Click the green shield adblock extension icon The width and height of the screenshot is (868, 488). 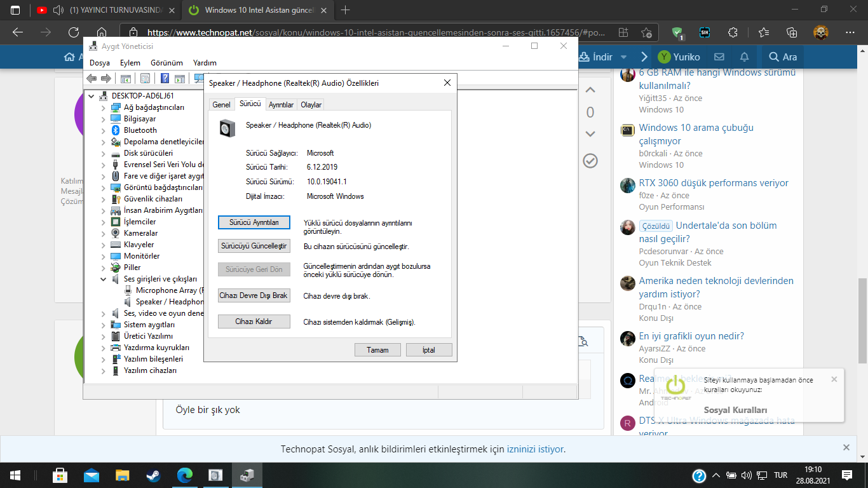point(677,32)
